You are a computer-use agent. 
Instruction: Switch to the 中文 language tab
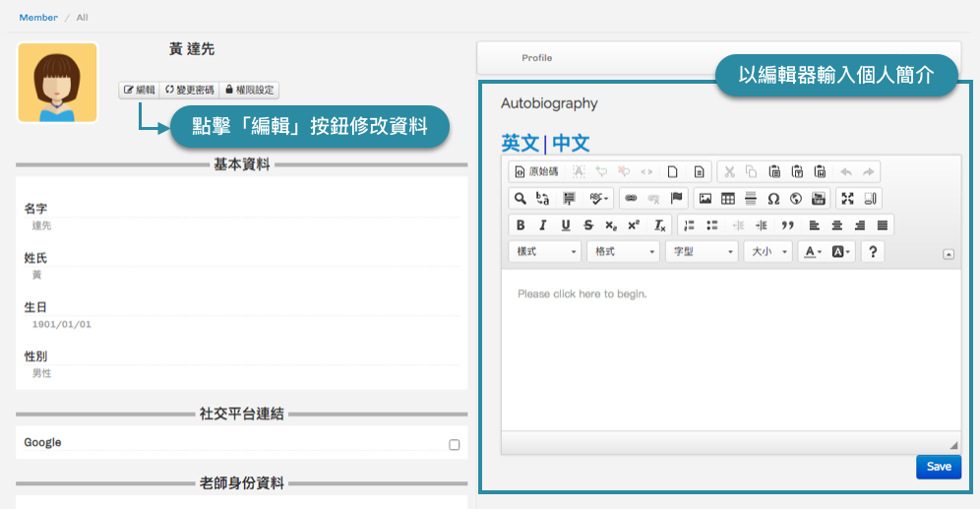(571, 144)
